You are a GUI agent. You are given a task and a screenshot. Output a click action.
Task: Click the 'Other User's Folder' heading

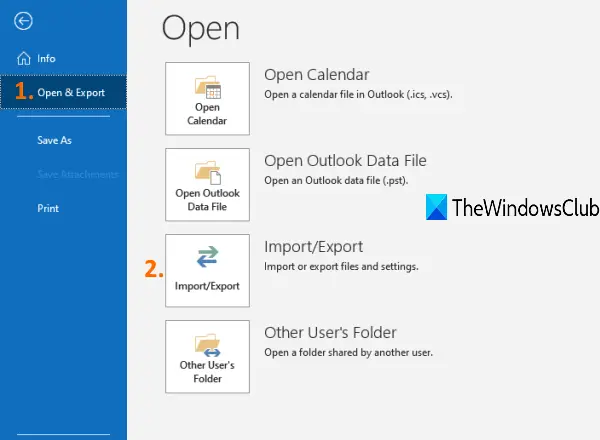tap(330, 332)
